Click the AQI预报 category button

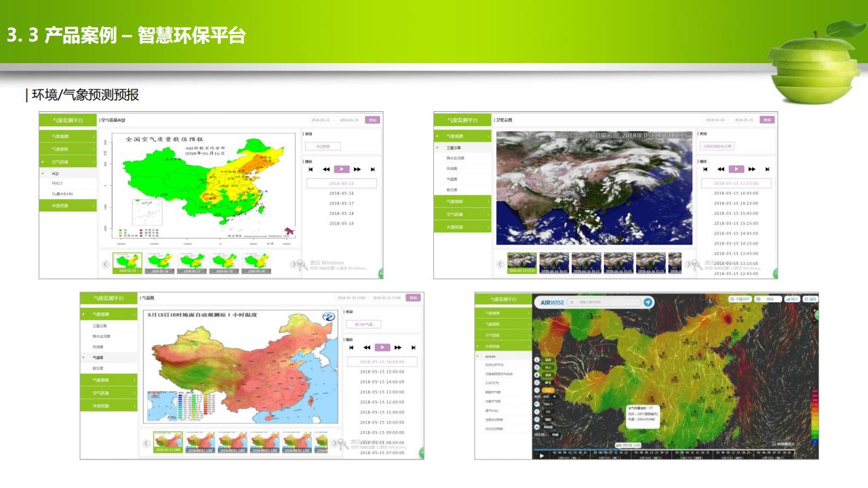pyautogui.click(x=323, y=146)
